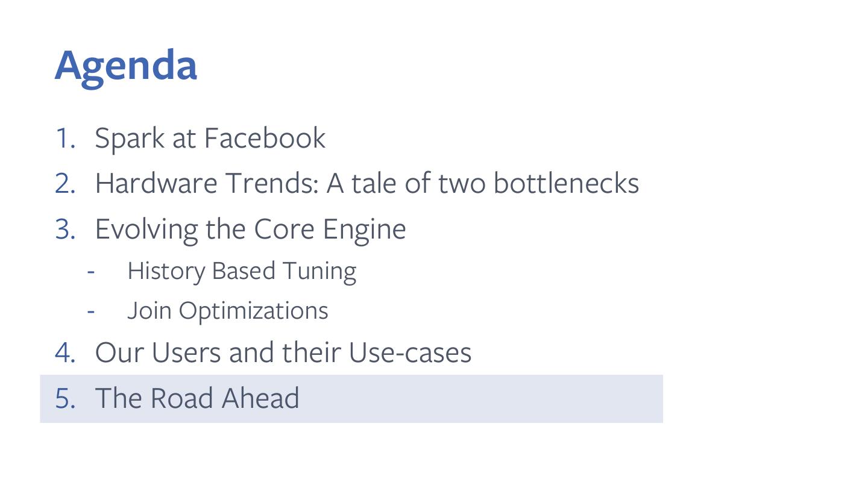Click the dash before History Based Tuning

[x=91, y=271]
